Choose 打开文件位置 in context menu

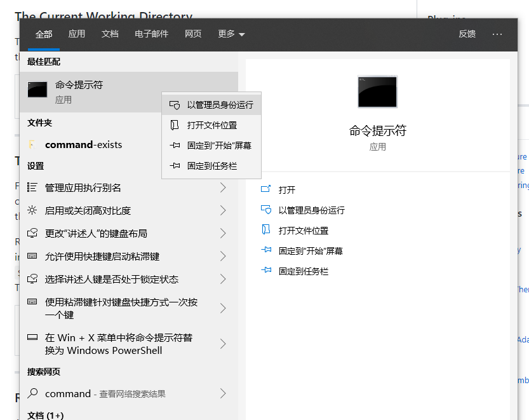point(211,125)
